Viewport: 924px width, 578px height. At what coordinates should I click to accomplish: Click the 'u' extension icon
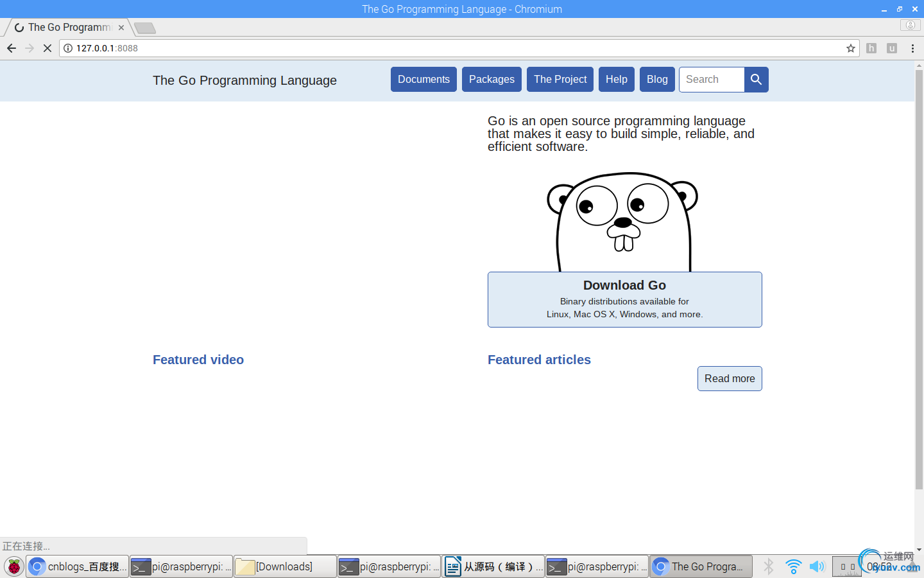pyautogui.click(x=892, y=48)
